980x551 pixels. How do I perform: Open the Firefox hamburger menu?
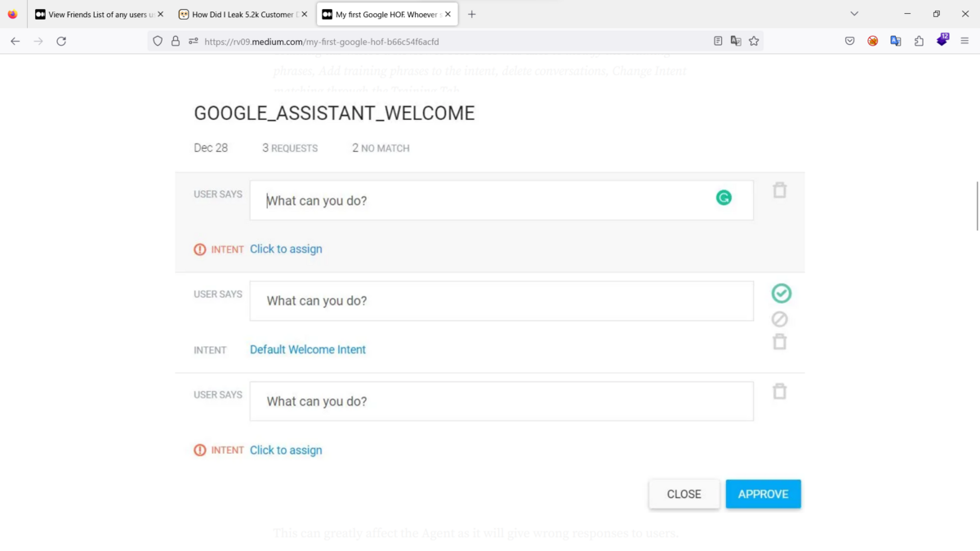pos(964,41)
